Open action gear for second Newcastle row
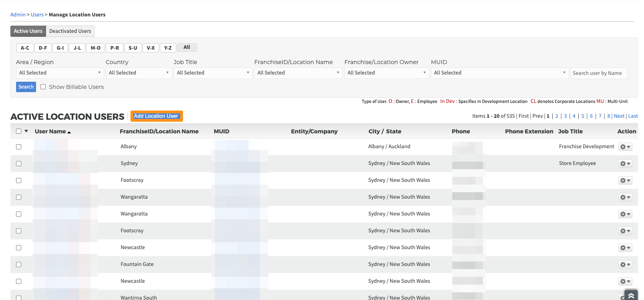This screenshot has width=644, height=300. 625,282
